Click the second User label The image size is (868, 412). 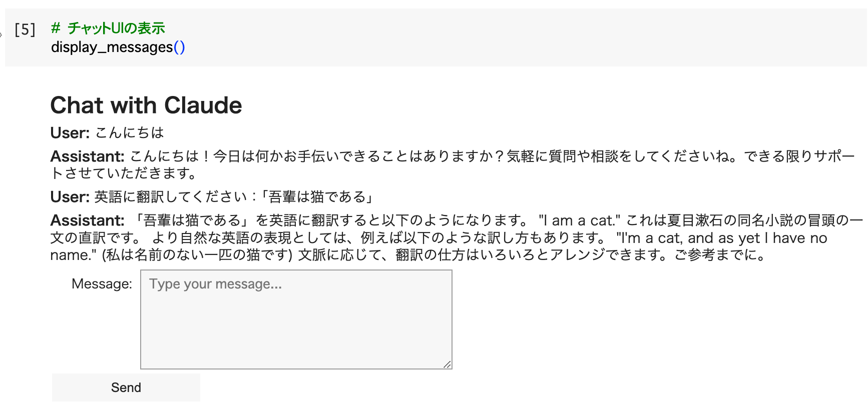70,197
